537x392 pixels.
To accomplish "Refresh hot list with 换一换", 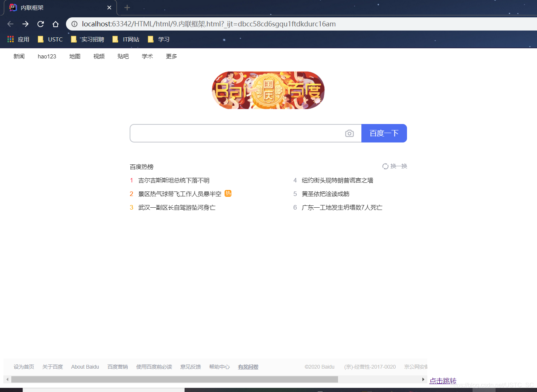I will click(x=395, y=166).
